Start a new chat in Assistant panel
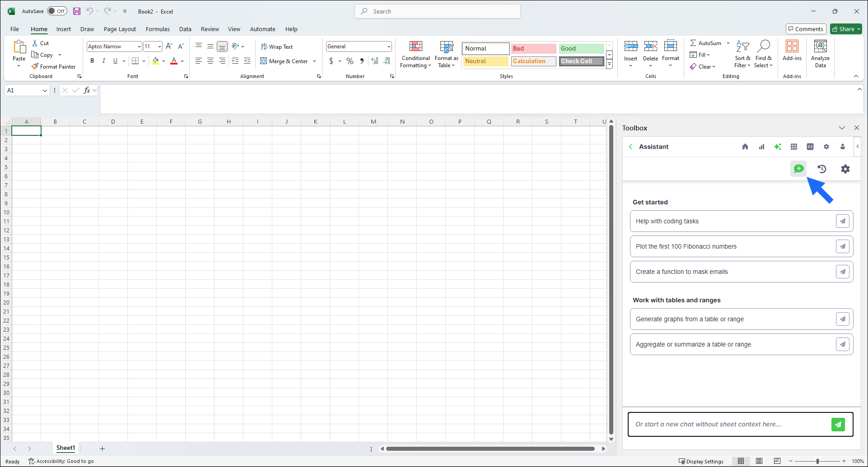Viewport: 868px width, 467px height. point(798,169)
